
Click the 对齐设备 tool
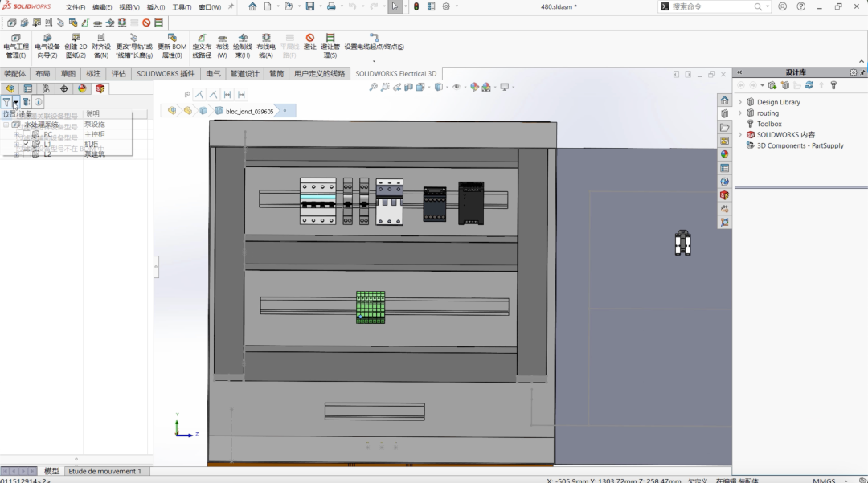pyautogui.click(x=101, y=47)
